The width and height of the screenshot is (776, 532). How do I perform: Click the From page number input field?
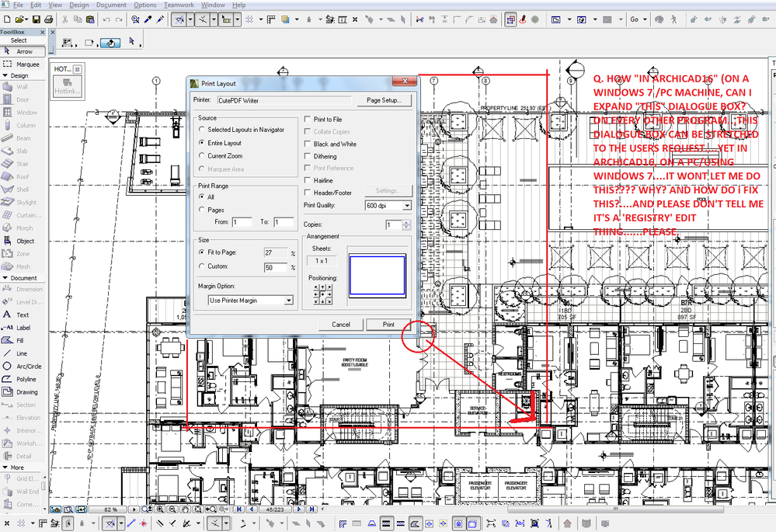[242, 221]
